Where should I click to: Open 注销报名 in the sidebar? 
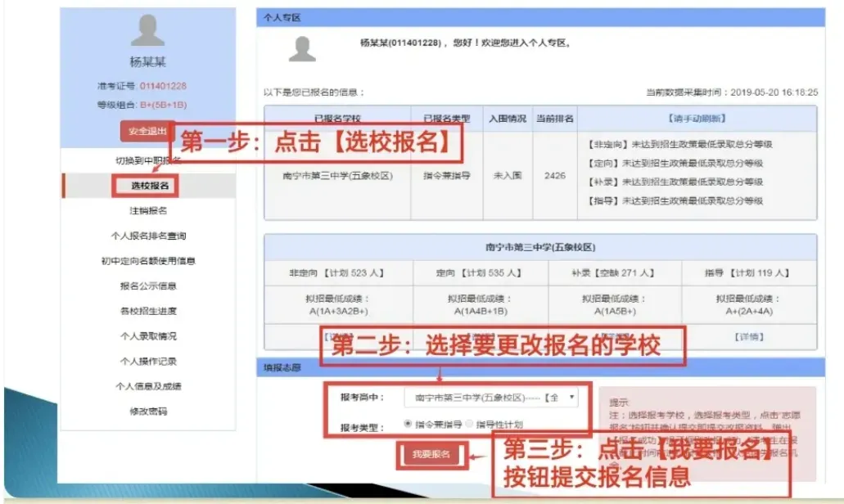coord(148,211)
